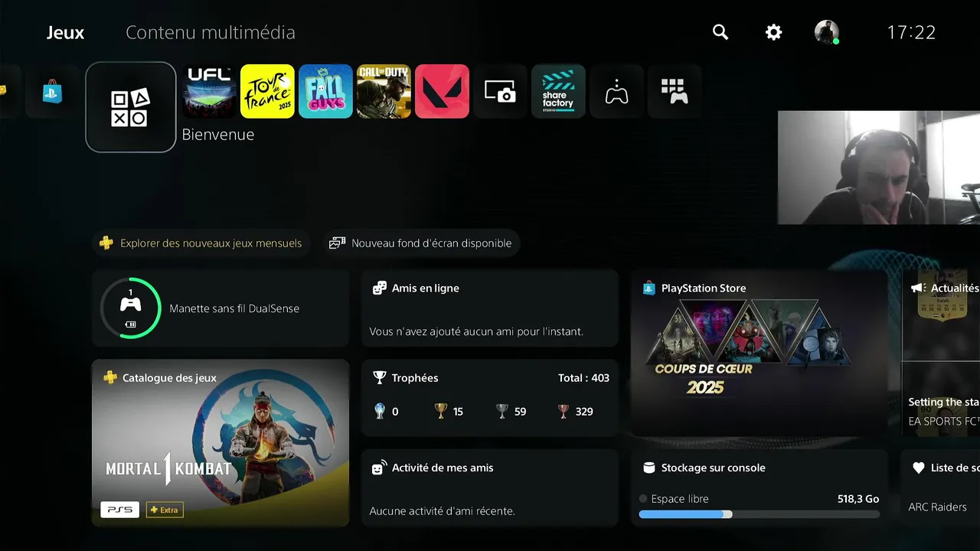Select the Bienvenue PlayStation symbols tile
The image size is (980, 551).
click(131, 107)
